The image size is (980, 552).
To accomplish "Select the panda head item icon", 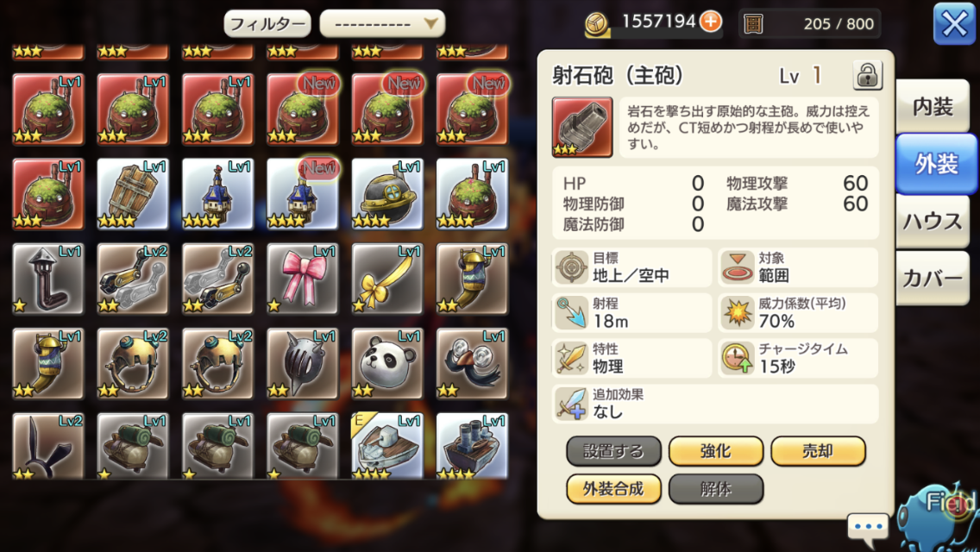I will [387, 364].
